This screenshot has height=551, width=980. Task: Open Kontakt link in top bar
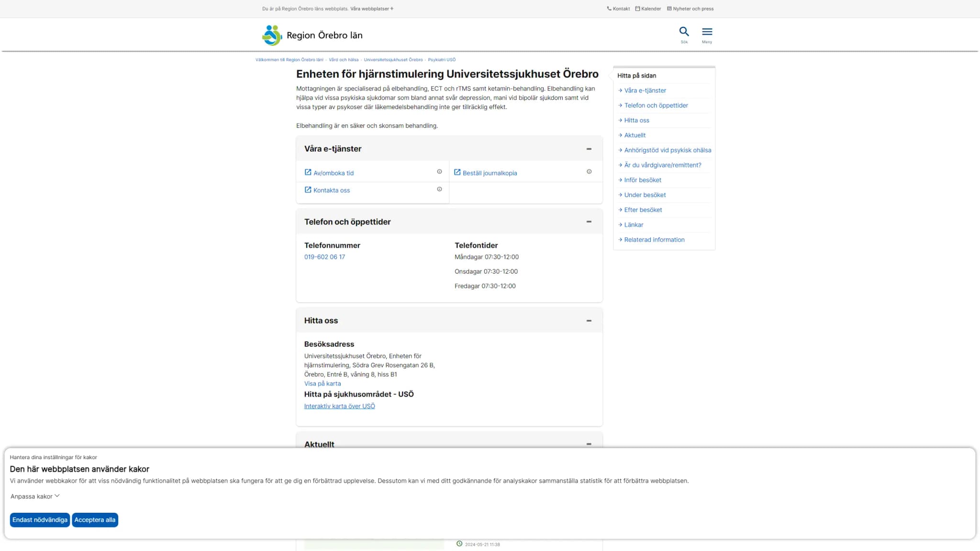click(621, 9)
